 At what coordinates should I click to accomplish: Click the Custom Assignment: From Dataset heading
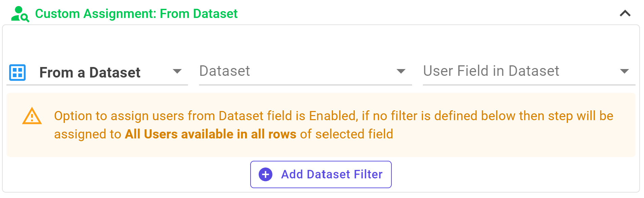pyautogui.click(x=136, y=14)
